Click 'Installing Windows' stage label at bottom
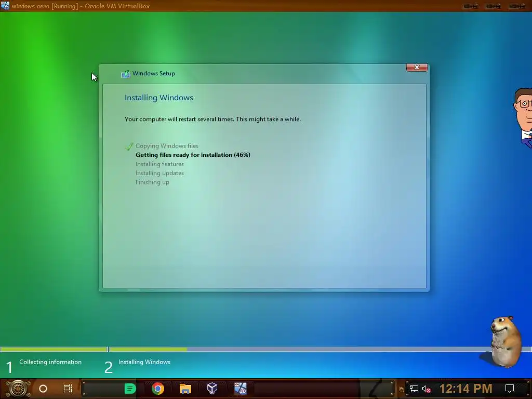532x399 pixels. click(x=144, y=362)
